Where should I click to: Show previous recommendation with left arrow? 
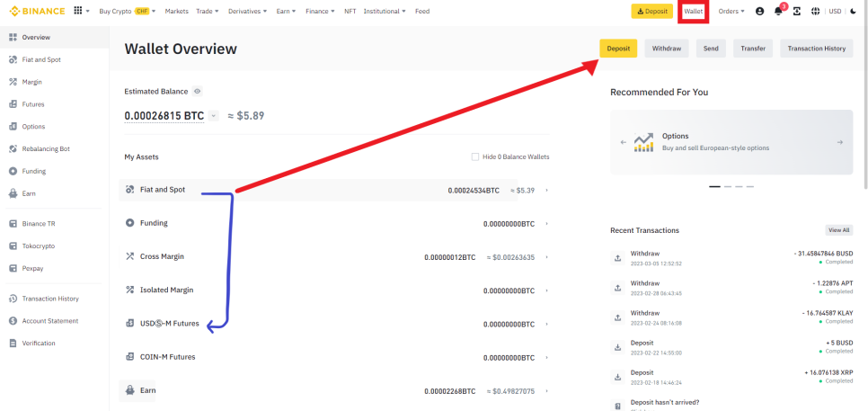click(x=624, y=142)
